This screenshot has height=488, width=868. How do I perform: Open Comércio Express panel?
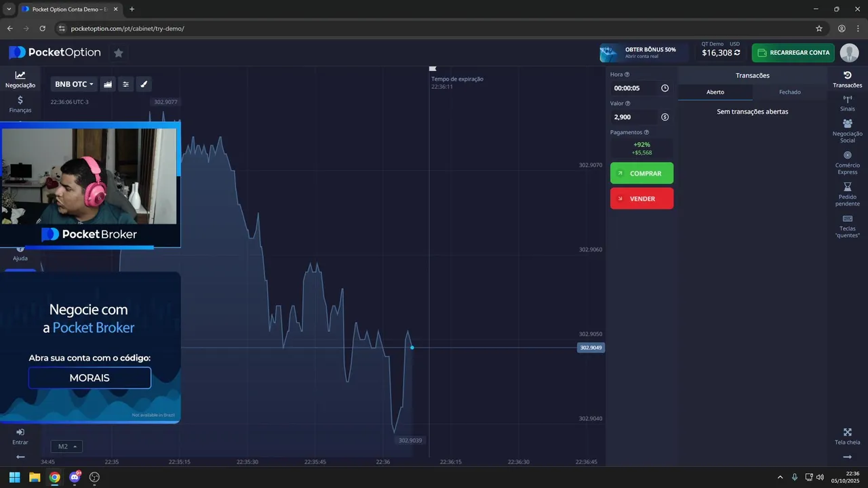point(848,163)
